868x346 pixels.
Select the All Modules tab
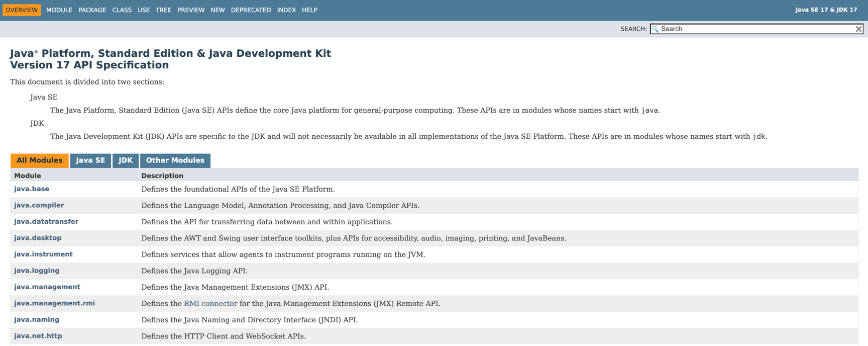(x=39, y=160)
